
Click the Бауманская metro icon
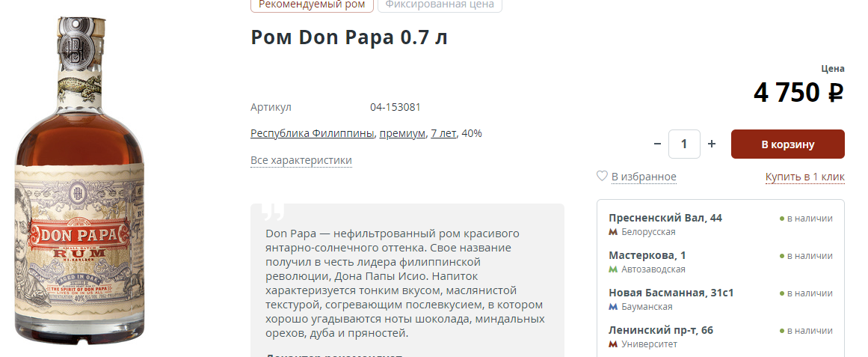pos(613,307)
